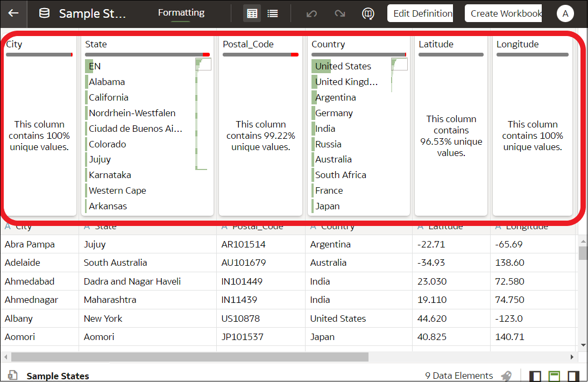
Task: Switch to grid view using the grid icon
Action: coord(251,13)
